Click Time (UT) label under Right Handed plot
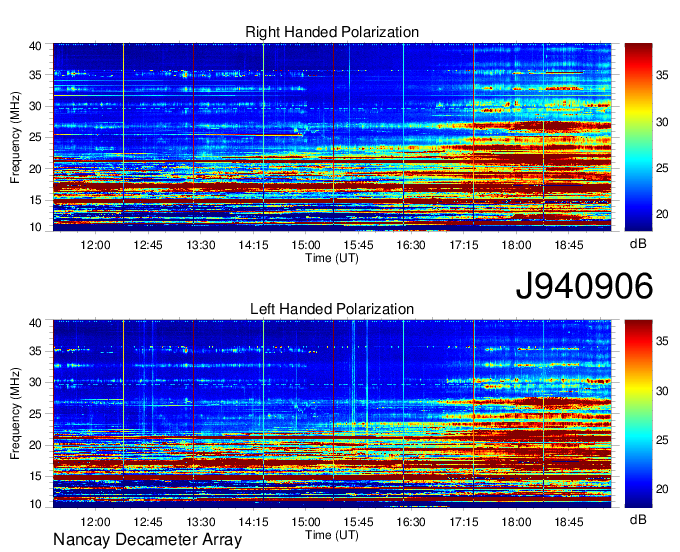Screen dimensions: 680x552 (332, 258)
